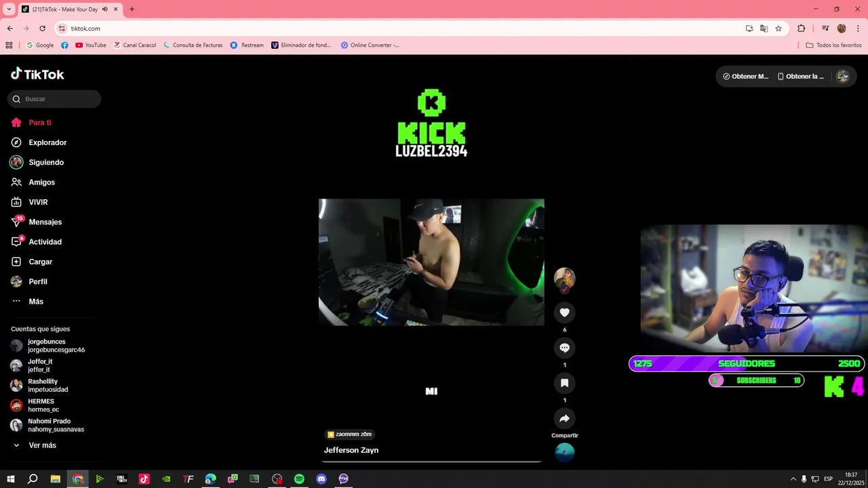This screenshot has height=488, width=868.
Task: Open the Chrome three-dot menu
Action: pyautogui.click(x=856, y=28)
